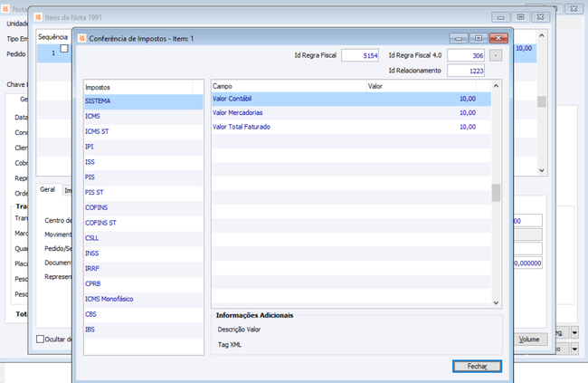Image resolution: width=588 pixels, height=383 pixels.
Task: Select PIS ST in the tax list
Action: [144, 193]
